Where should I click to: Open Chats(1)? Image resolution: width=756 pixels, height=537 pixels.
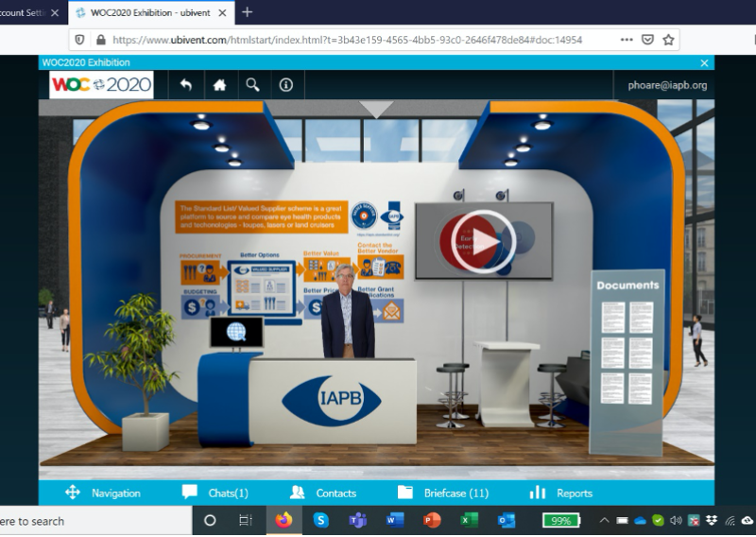[215, 494]
